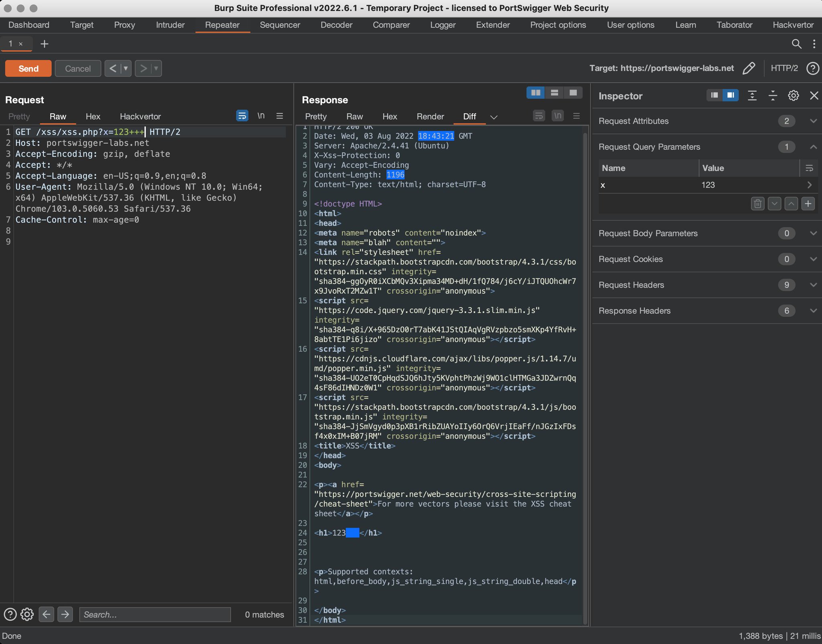Open request search settings gear
The image size is (822, 644).
click(27, 614)
